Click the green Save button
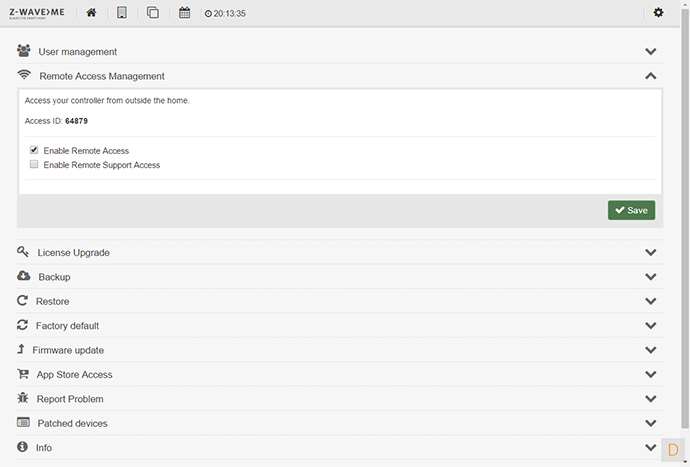 (x=631, y=210)
